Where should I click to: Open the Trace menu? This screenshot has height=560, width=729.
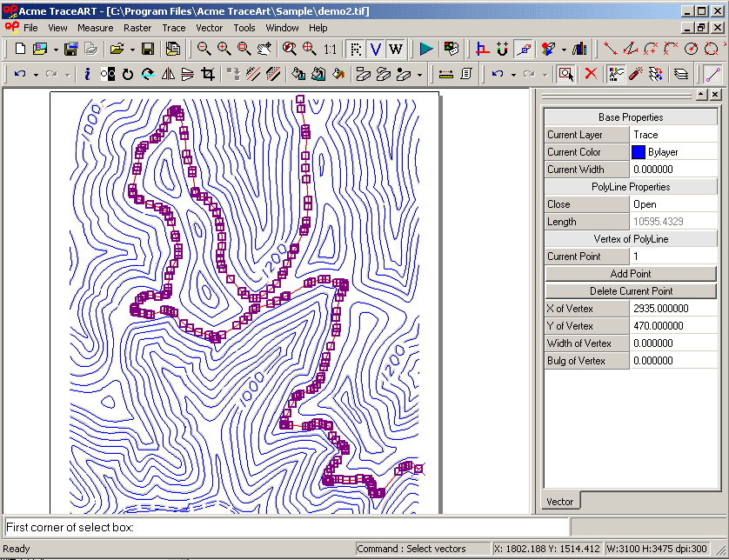[x=173, y=27]
